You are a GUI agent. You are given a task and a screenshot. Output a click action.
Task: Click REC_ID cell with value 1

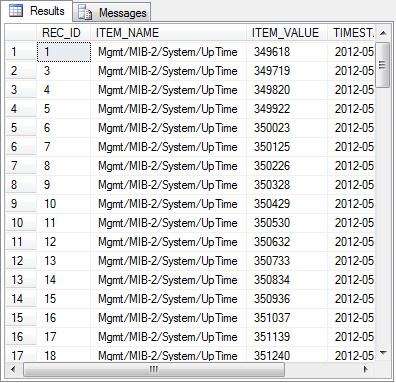64,52
